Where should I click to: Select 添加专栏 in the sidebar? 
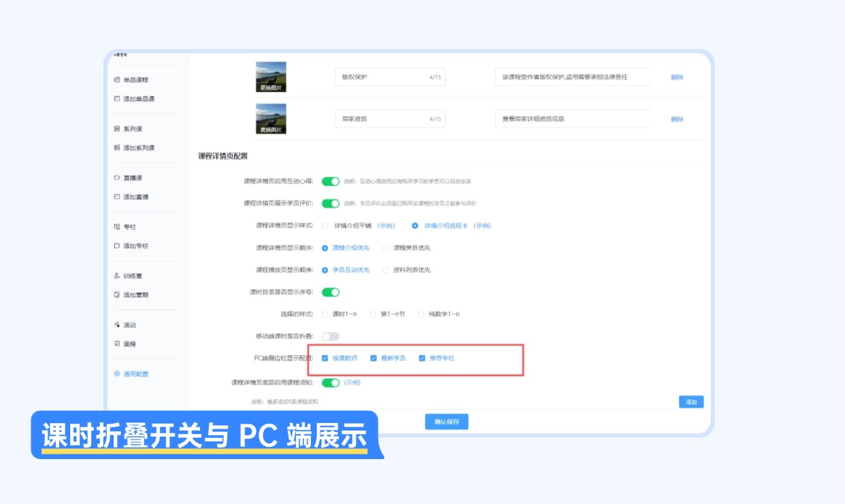pyautogui.click(x=135, y=246)
